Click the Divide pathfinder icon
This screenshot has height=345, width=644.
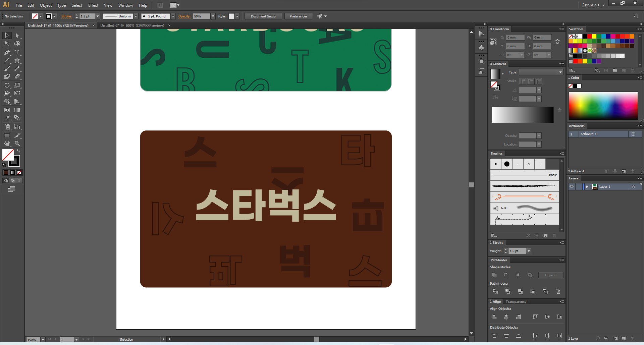click(x=495, y=292)
